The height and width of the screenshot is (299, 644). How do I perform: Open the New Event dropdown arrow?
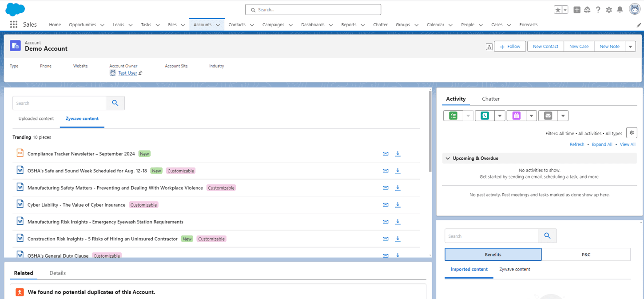(532, 116)
